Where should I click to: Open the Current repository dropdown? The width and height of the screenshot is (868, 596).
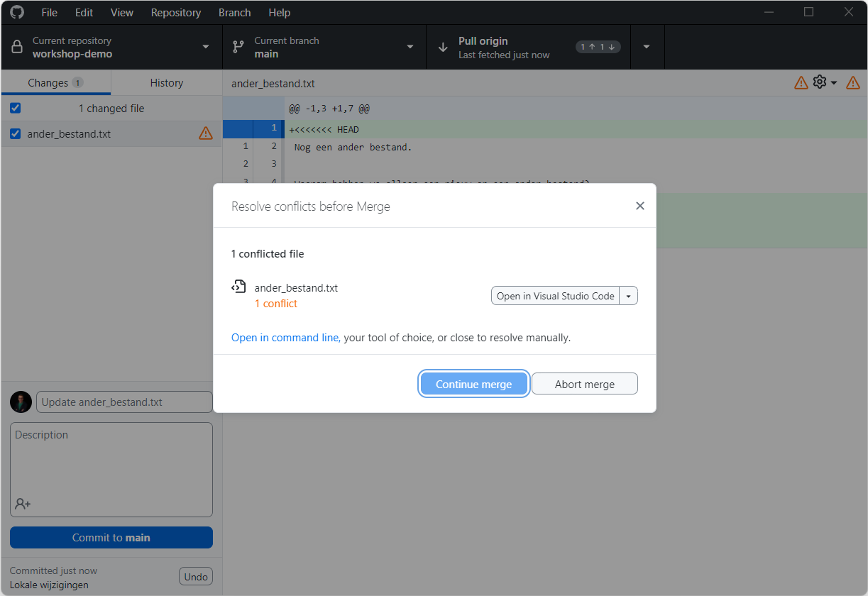[206, 47]
